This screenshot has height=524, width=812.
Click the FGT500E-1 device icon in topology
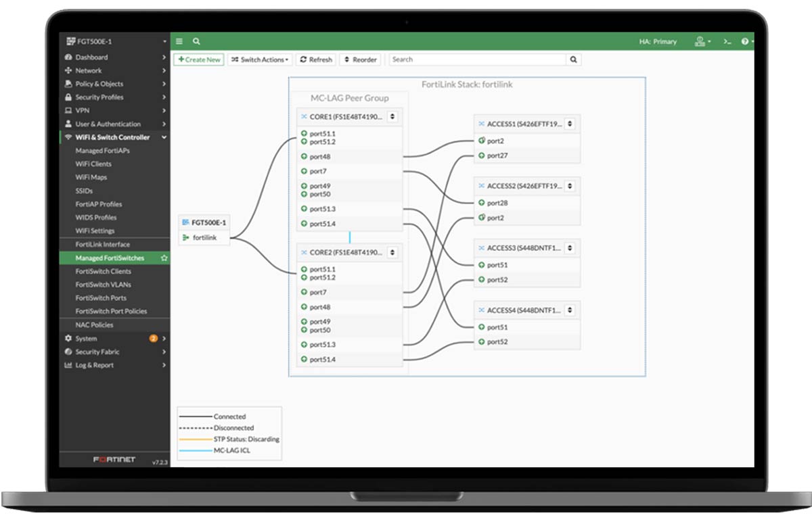[185, 222]
